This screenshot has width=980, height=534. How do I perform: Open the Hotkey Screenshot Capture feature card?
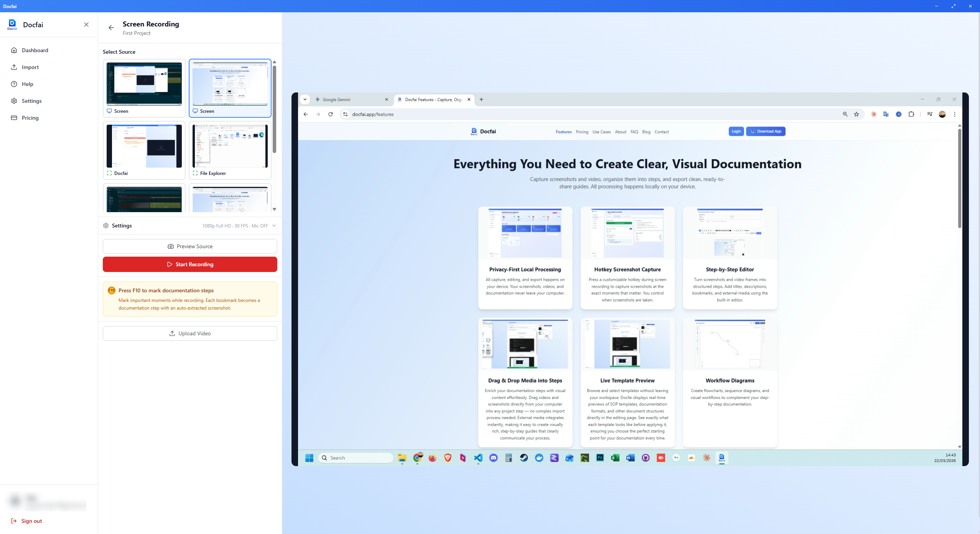(628, 258)
